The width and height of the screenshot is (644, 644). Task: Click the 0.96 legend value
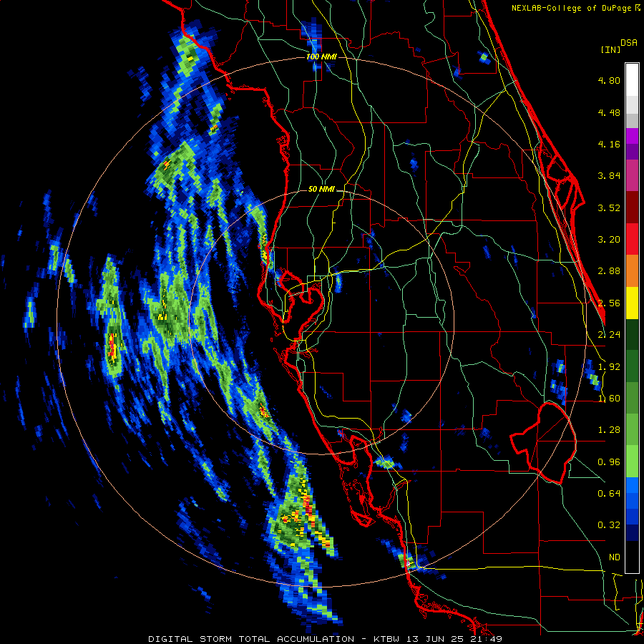(x=609, y=462)
